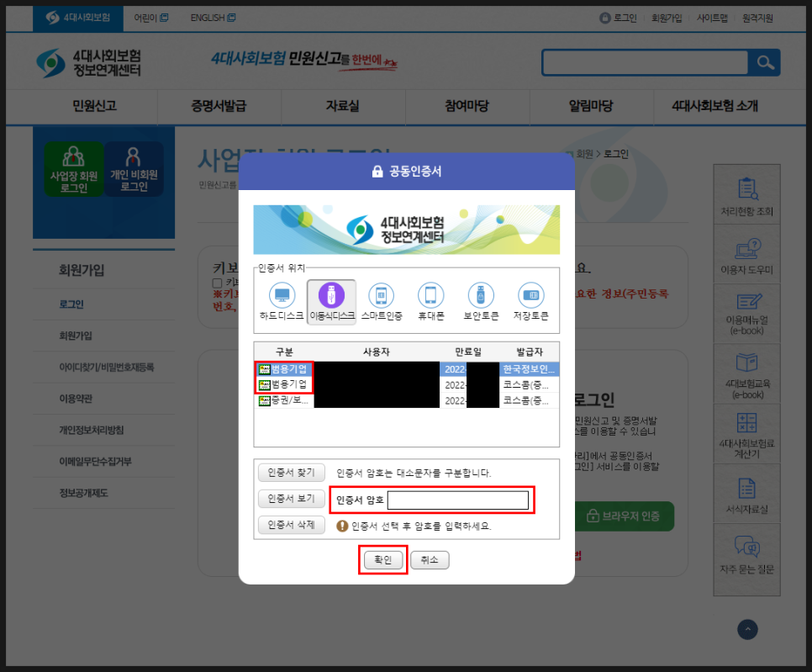This screenshot has width=812, height=672.
Task: Click the 사용자 column header
Action: [377, 352]
